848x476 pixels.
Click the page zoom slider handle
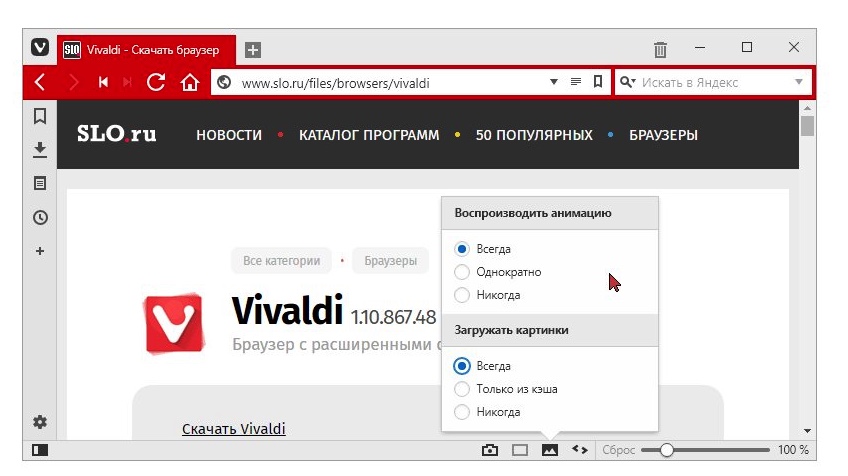click(666, 450)
